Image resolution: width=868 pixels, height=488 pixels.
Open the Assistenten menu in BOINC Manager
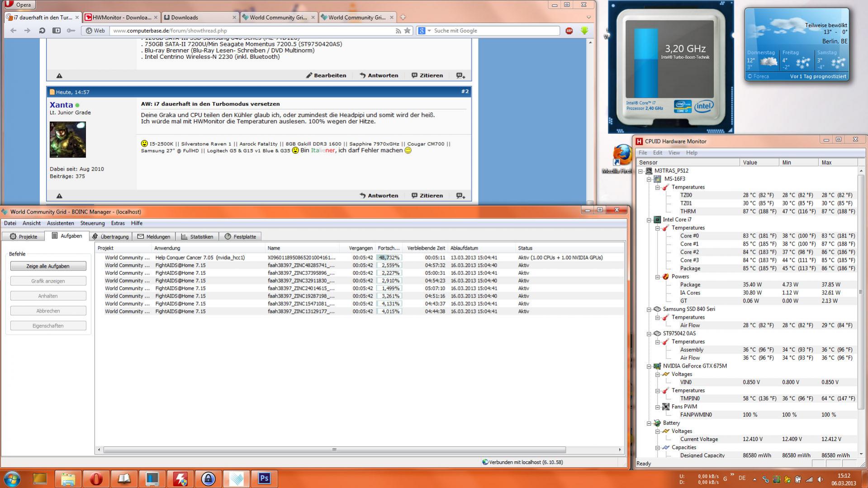(60, 223)
